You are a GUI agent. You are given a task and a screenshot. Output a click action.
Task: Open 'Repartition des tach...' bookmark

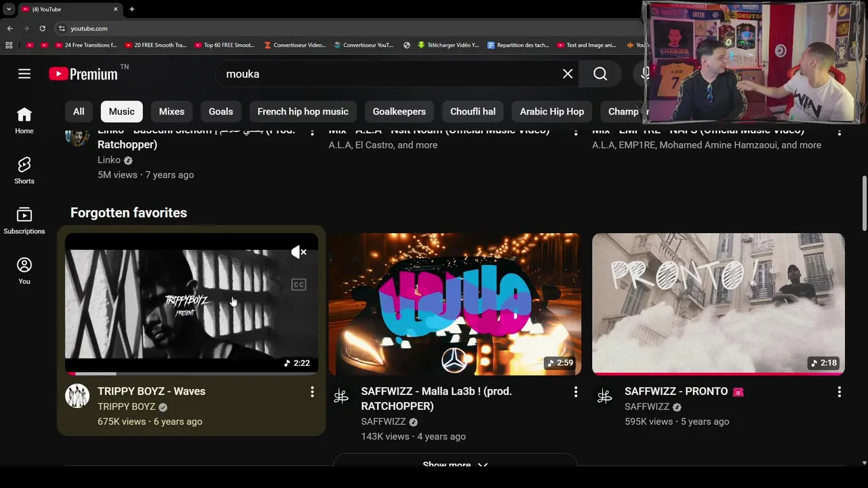[518, 45]
